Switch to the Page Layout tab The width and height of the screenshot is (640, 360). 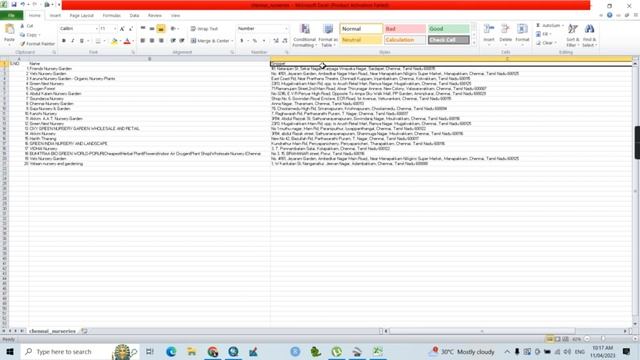pyautogui.click(x=82, y=16)
